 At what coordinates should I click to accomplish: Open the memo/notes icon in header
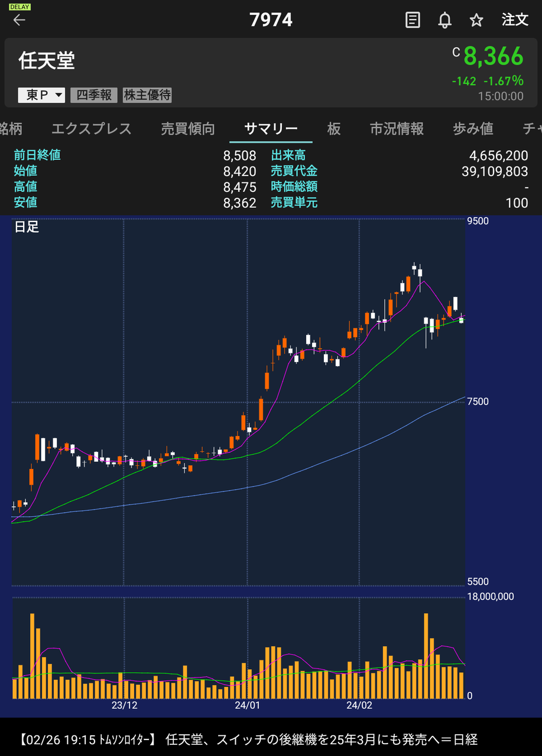[x=413, y=20]
